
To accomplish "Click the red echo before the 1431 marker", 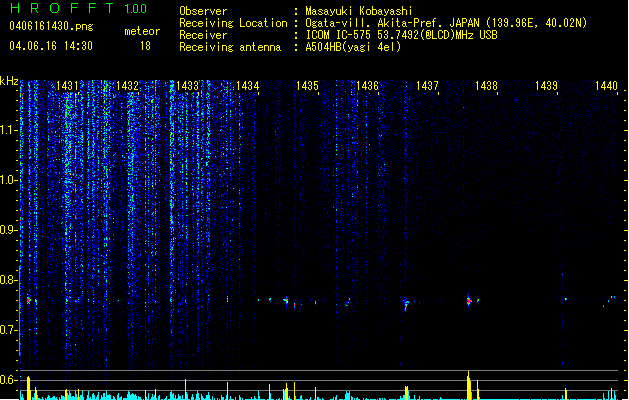I will (x=28, y=300).
